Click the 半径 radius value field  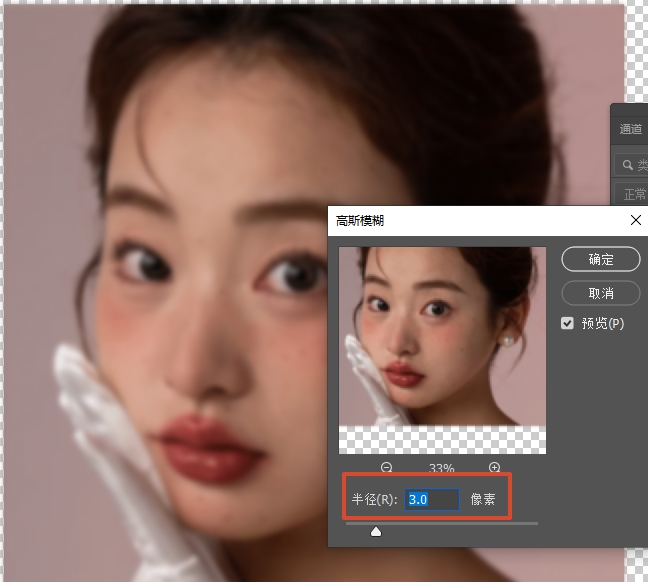[x=431, y=499]
